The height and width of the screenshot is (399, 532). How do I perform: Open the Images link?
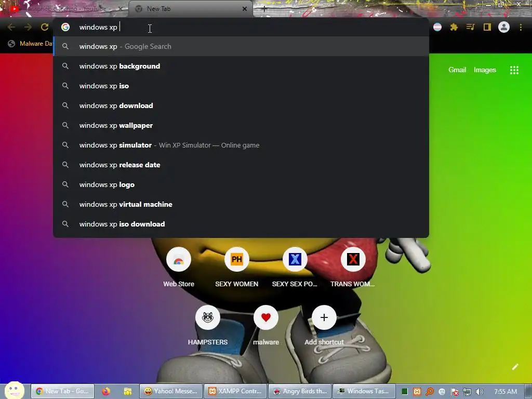485,70
